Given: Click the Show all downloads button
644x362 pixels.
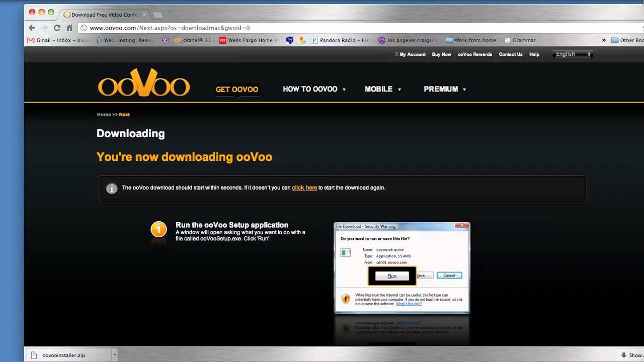Looking at the screenshot, I should coord(631,355).
